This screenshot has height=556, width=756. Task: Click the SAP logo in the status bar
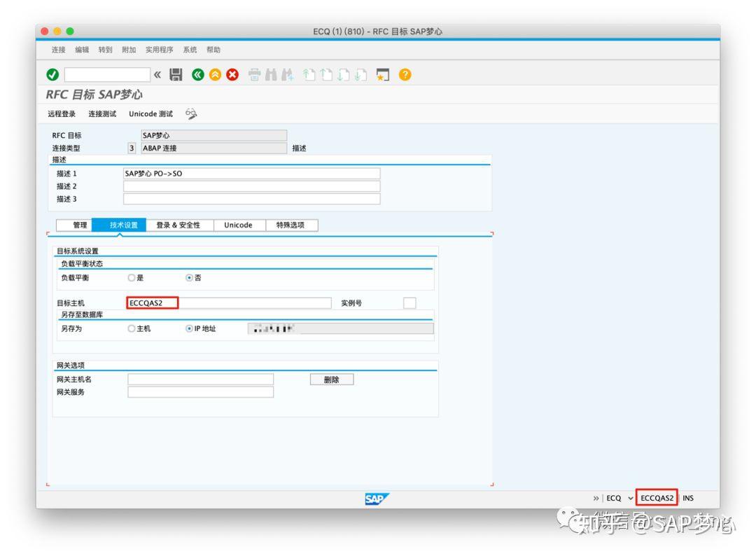377,499
